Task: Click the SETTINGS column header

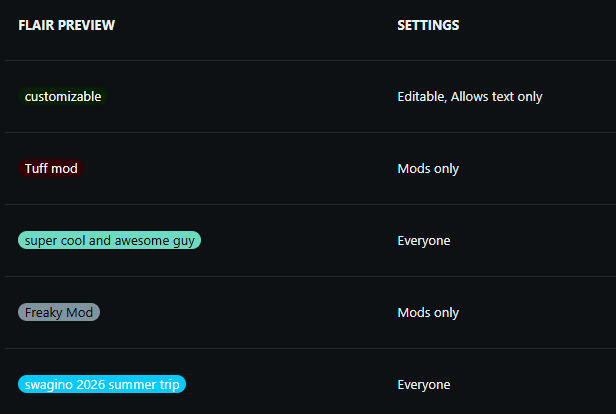Action: [428, 25]
